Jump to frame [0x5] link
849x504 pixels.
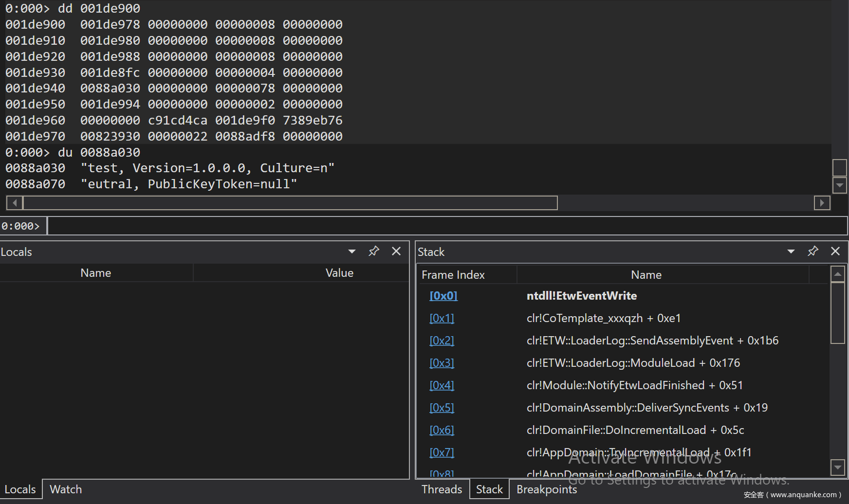pos(442,408)
